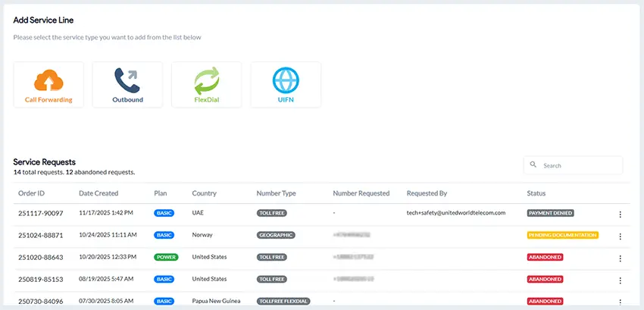644x310 pixels.
Task: Select the Call Forwarding service icon
Action: (x=48, y=80)
